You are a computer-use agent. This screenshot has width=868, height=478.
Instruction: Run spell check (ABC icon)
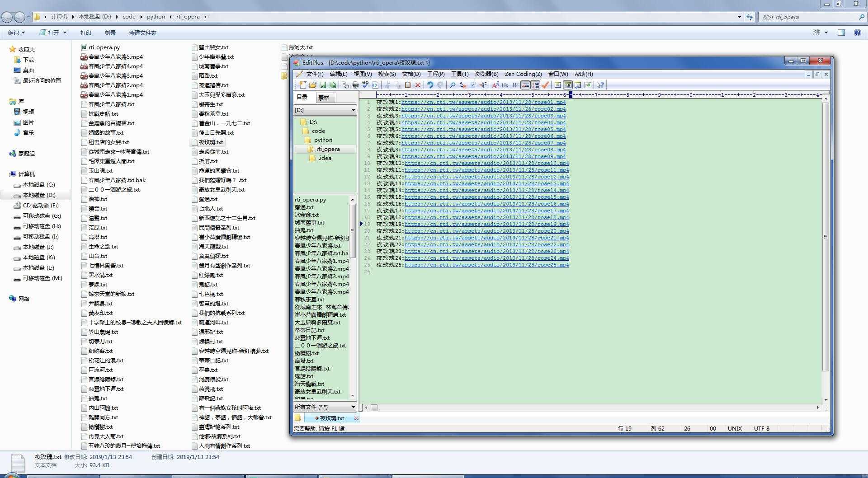coord(365,85)
